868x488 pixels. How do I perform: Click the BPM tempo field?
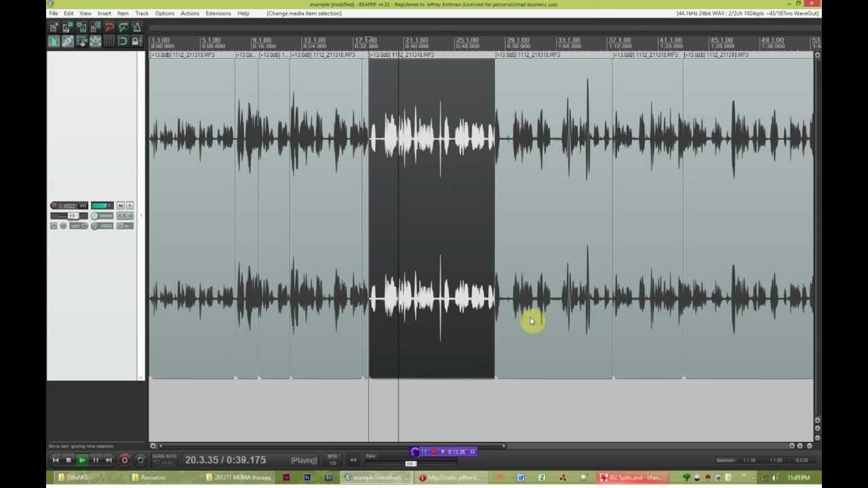pyautogui.click(x=332, y=460)
